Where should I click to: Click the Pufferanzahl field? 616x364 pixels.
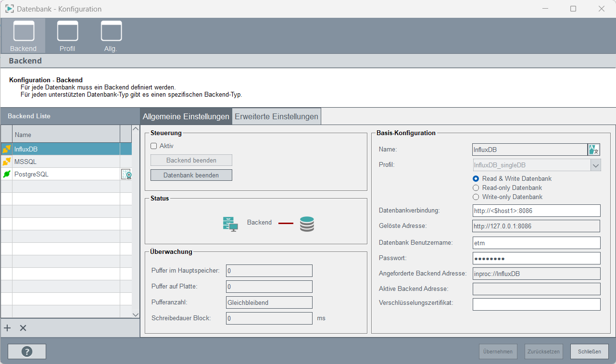(x=269, y=302)
